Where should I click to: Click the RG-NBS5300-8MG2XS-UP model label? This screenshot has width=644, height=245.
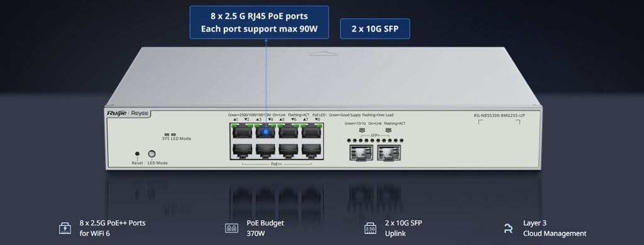coord(499,115)
